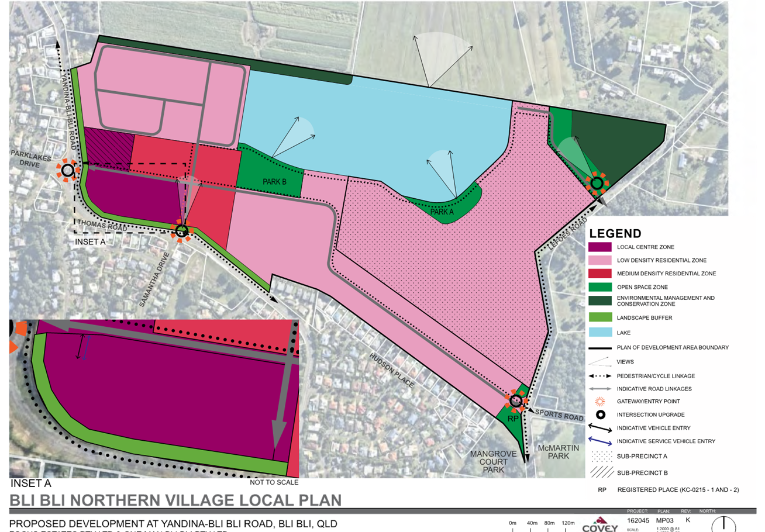Click the Medium Density Residential Zone red swatch

pos(599,274)
